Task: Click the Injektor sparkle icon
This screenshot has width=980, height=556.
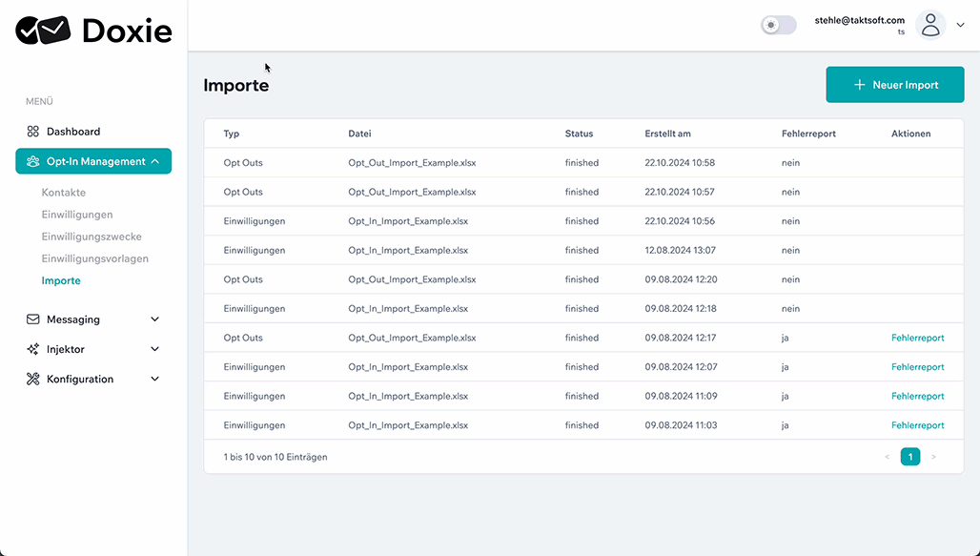Action: pyautogui.click(x=32, y=349)
